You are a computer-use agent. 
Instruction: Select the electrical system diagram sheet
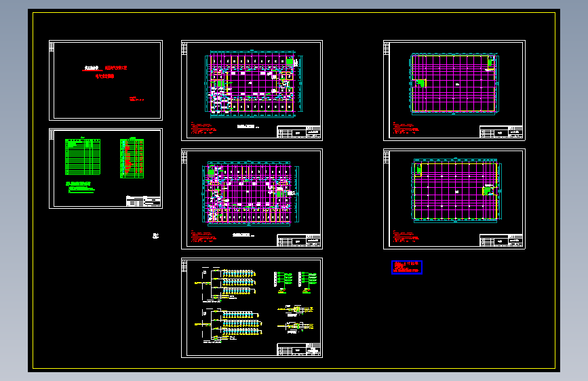coord(252,308)
